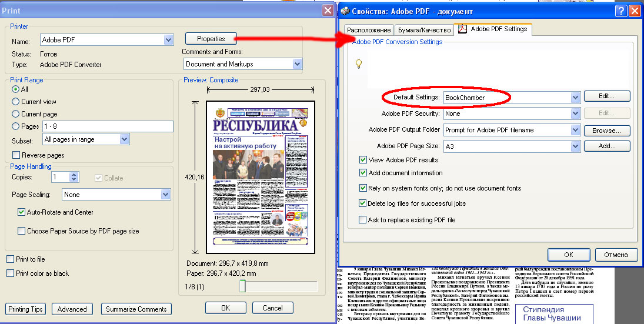Increase the Copies count with the up arrow

[x=74, y=175]
